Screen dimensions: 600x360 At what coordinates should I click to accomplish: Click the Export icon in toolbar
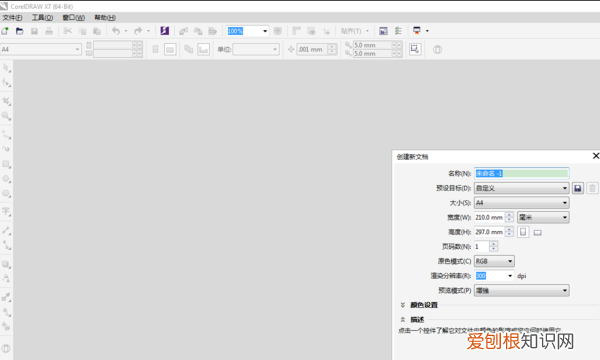(198, 31)
